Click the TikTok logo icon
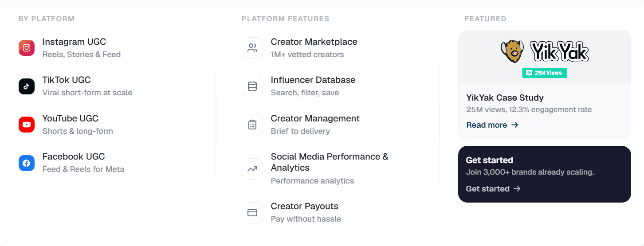The image size is (644, 246). (27, 86)
